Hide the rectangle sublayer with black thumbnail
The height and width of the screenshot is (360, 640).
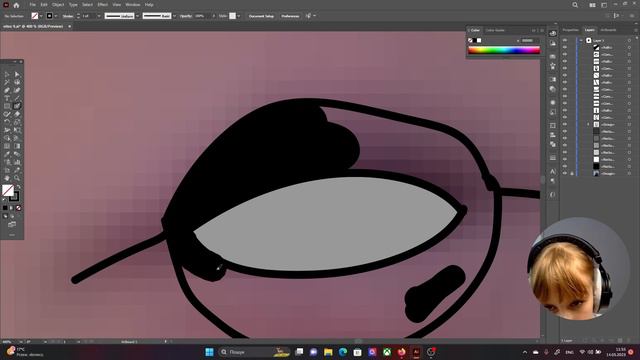(x=565, y=167)
